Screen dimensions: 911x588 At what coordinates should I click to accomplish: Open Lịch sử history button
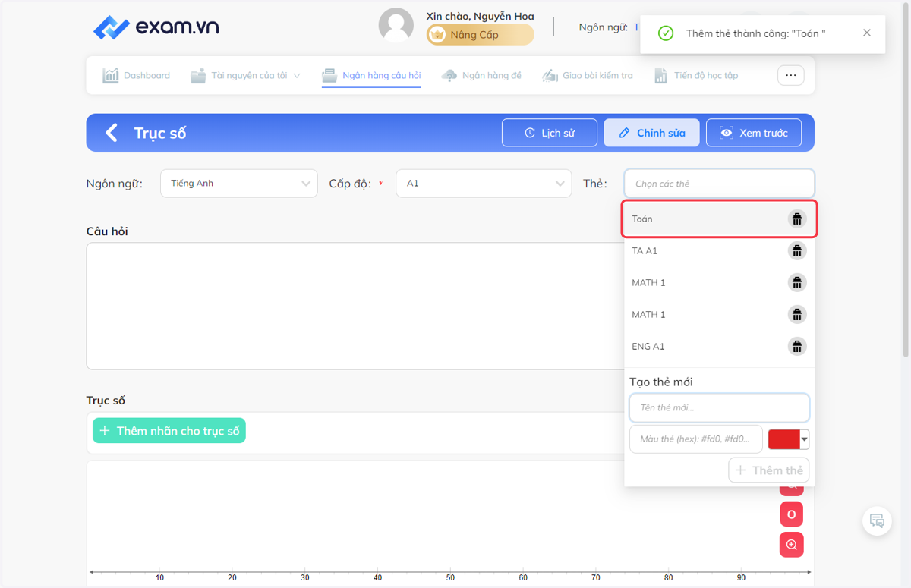550,133
